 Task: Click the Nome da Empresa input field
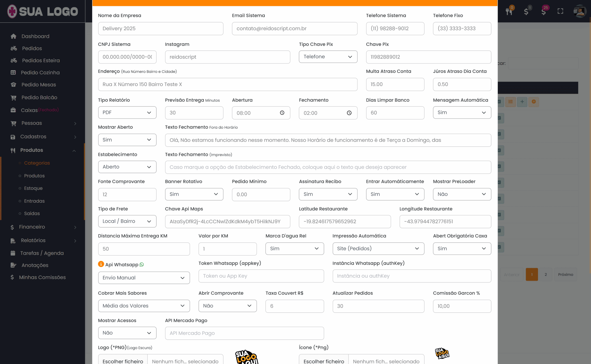(160, 29)
